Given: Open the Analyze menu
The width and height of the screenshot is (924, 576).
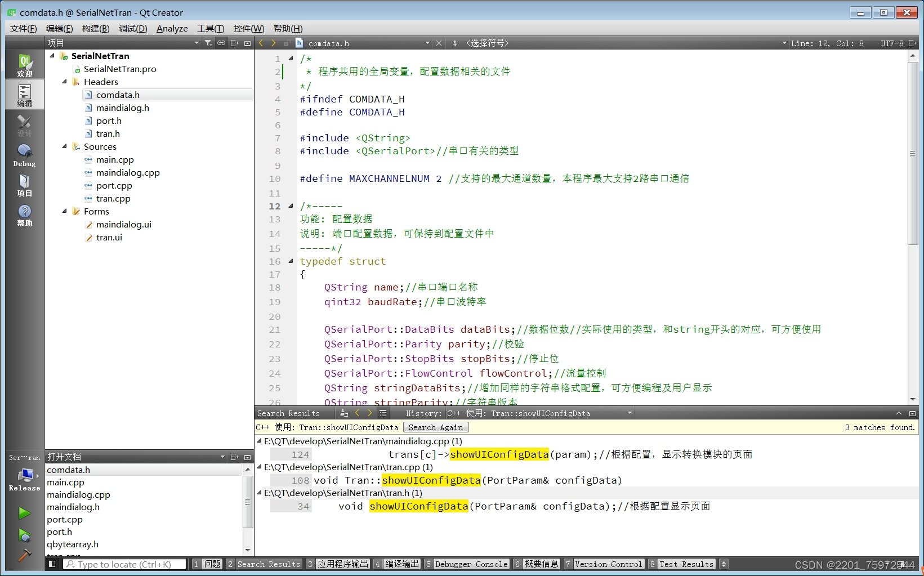Looking at the screenshot, I should pos(172,28).
